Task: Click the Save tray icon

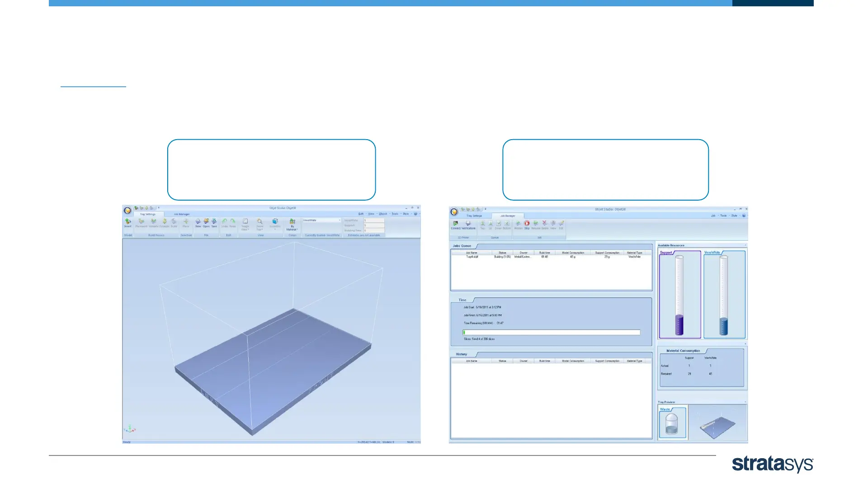Action: point(214,222)
